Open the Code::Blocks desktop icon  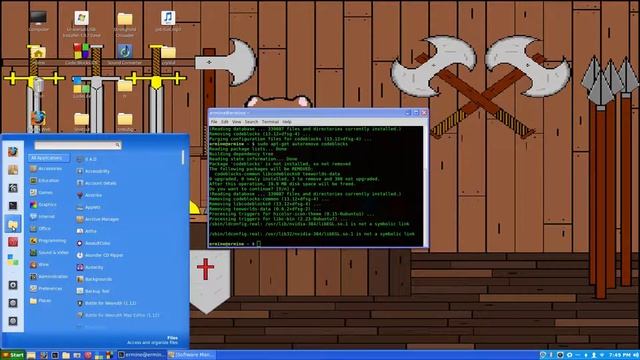82,54
